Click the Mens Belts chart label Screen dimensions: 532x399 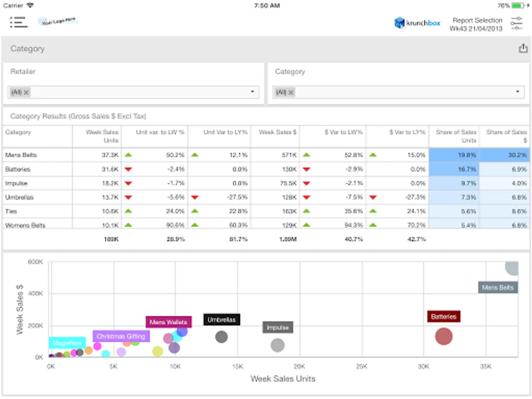(x=497, y=287)
